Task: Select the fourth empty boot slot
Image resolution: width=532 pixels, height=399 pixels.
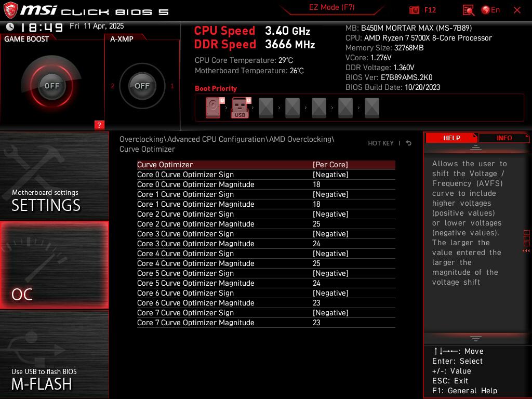Action: click(x=292, y=108)
